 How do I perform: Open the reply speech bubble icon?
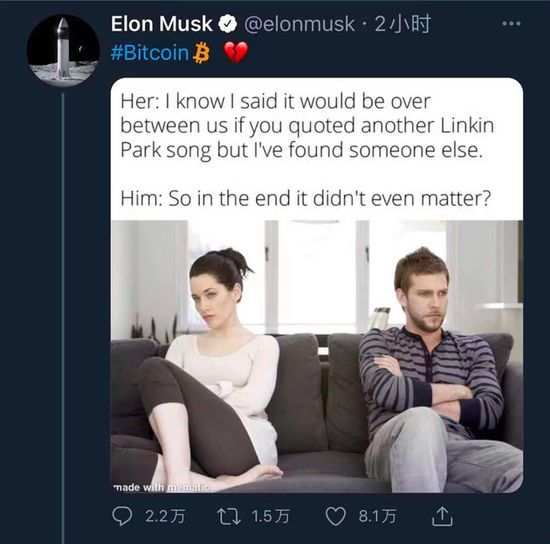[x=122, y=516]
